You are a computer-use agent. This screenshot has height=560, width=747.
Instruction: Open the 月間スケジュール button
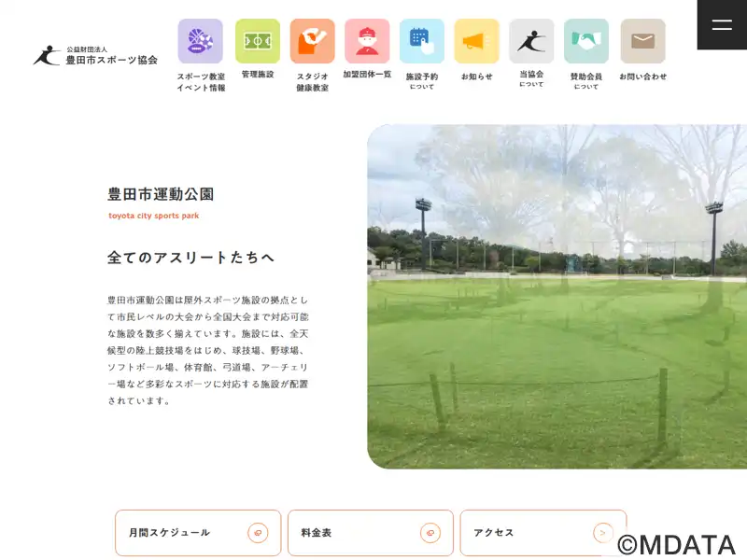tap(198, 533)
